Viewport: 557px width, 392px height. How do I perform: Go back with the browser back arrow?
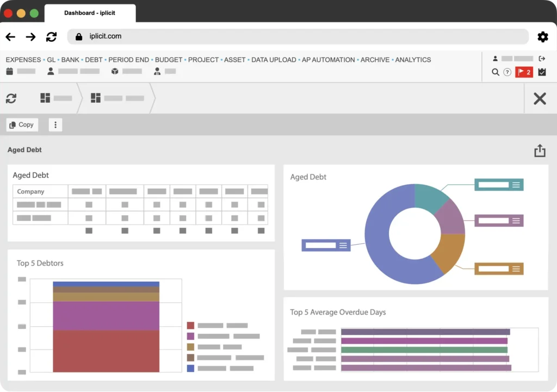coord(10,36)
